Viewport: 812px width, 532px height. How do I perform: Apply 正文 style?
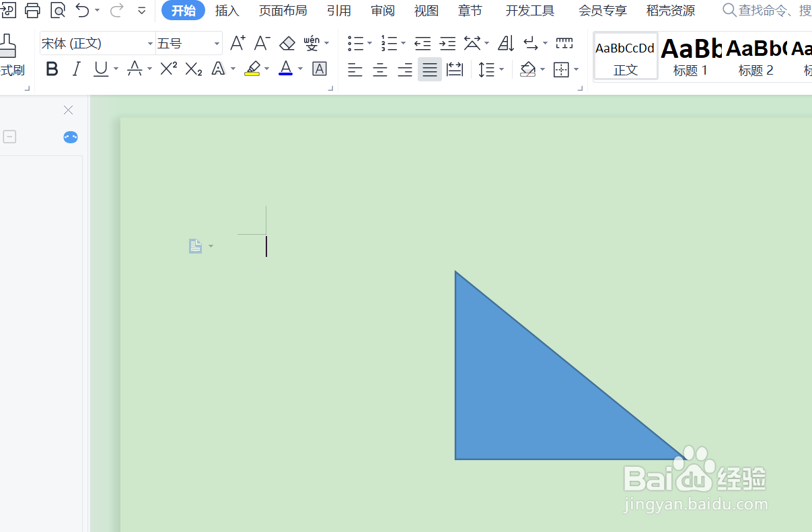pos(626,56)
